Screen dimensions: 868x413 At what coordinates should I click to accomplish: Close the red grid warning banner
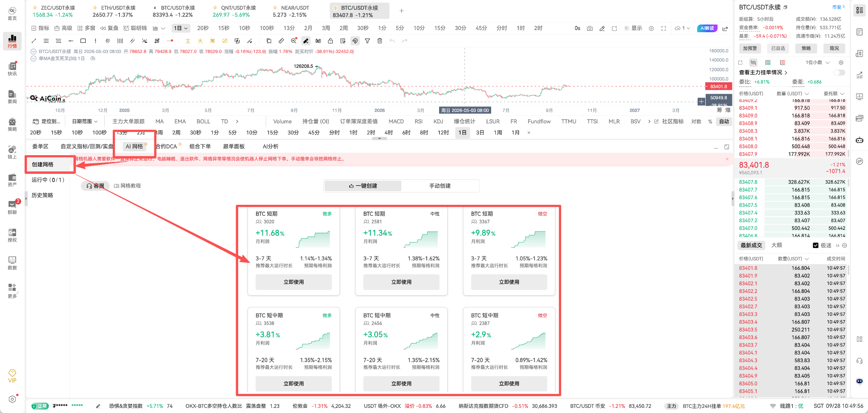[x=727, y=159]
